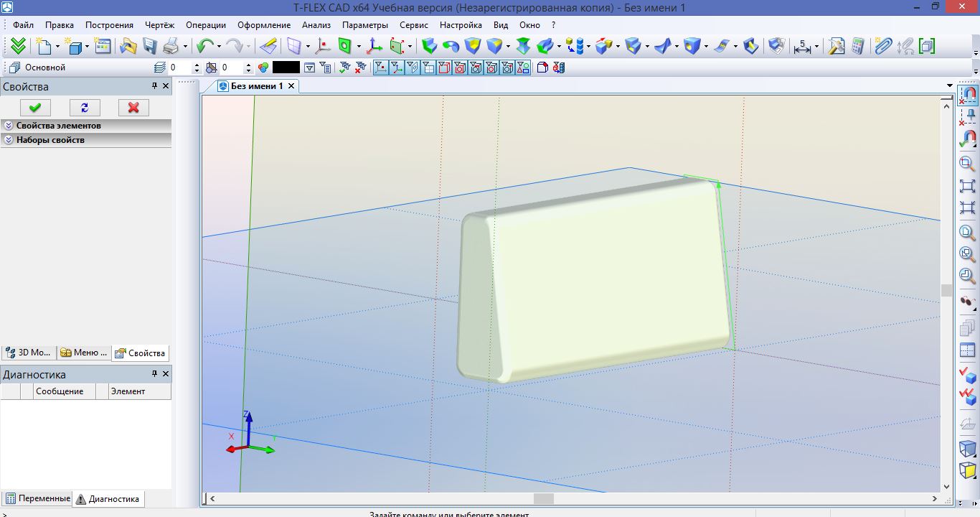Toggle the first selector filter for 3D nodes
The width and height of the screenshot is (980, 517).
point(380,67)
